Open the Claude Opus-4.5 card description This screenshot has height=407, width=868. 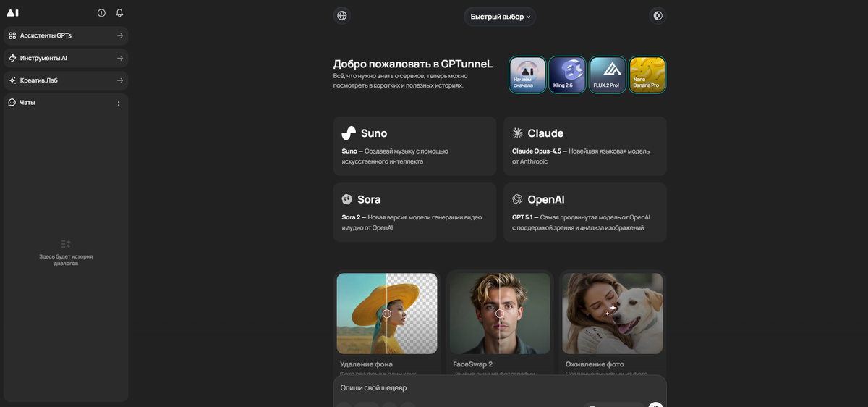coord(581,156)
